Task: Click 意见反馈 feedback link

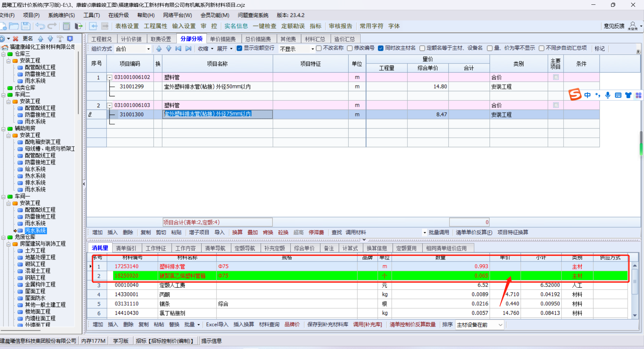Action: pyautogui.click(x=614, y=26)
